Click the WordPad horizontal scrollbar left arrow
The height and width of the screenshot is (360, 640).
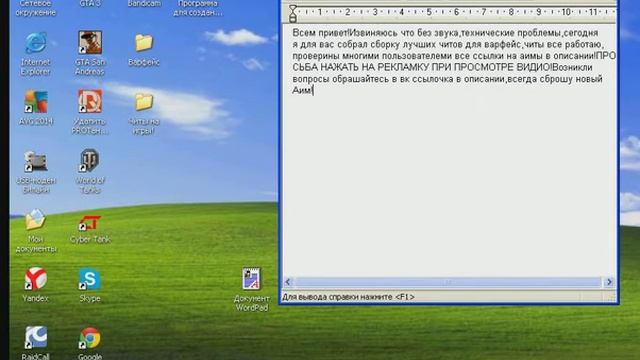[288, 282]
